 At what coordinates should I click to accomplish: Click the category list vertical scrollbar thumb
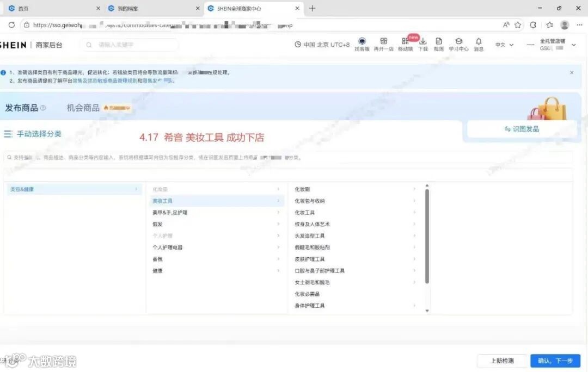427,236
